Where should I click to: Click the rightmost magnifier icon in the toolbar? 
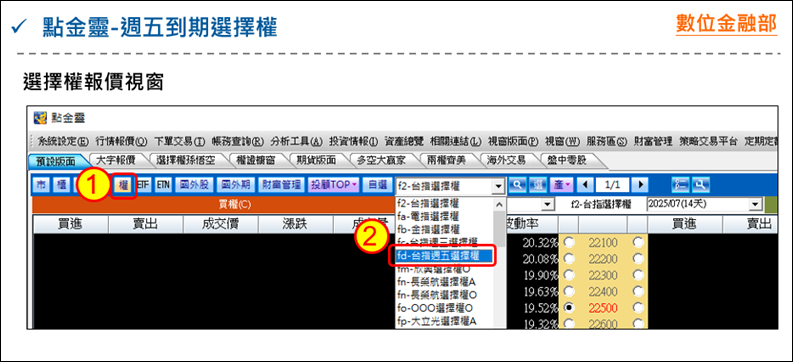pyautogui.click(x=700, y=186)
